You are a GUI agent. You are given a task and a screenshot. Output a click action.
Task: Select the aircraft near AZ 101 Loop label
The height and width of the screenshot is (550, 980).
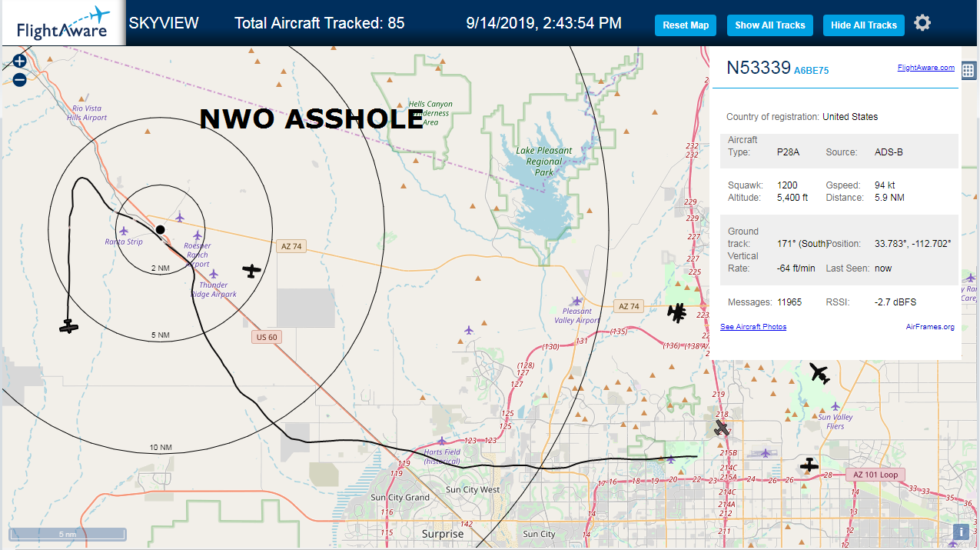click(809, 465)
